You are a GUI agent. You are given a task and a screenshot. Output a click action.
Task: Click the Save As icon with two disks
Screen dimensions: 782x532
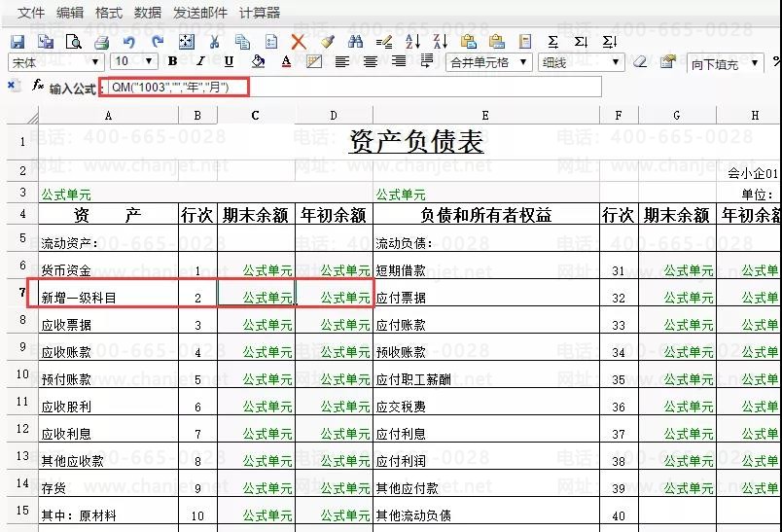46,42
